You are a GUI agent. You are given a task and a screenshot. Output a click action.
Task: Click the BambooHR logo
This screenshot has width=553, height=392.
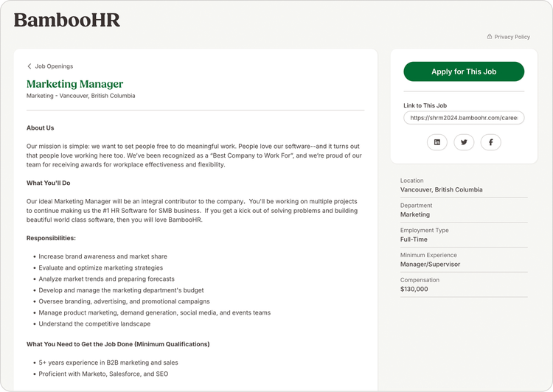(67, 20)
